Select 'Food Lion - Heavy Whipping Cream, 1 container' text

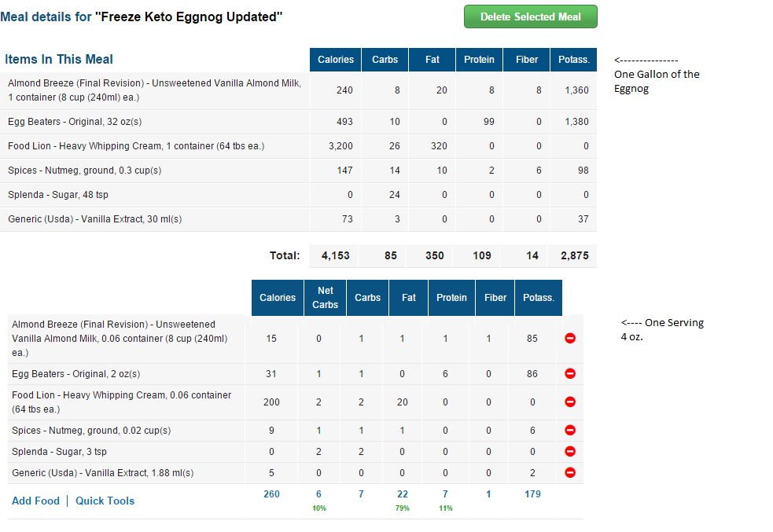(x=136, y=146)
